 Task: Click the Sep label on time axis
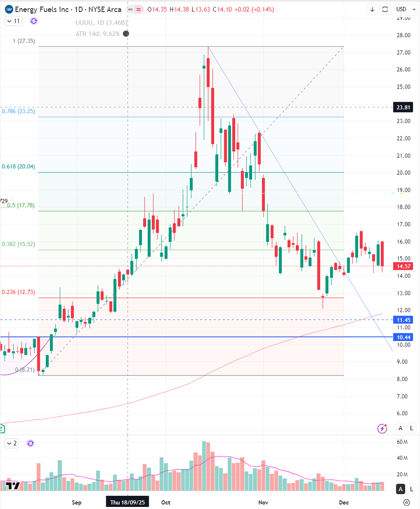(x=76, y=503)
